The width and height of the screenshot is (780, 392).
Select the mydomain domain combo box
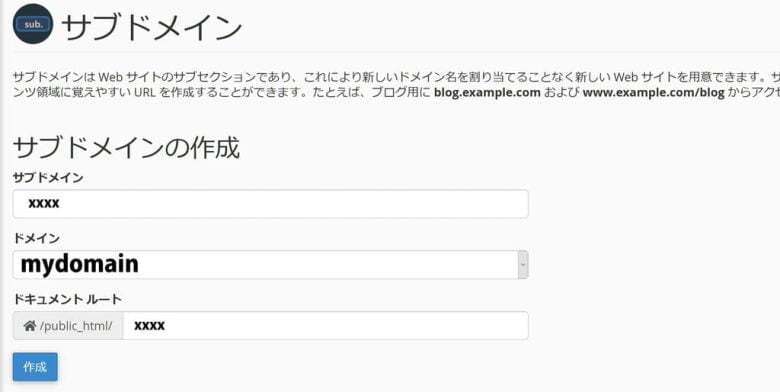point(270,265)
